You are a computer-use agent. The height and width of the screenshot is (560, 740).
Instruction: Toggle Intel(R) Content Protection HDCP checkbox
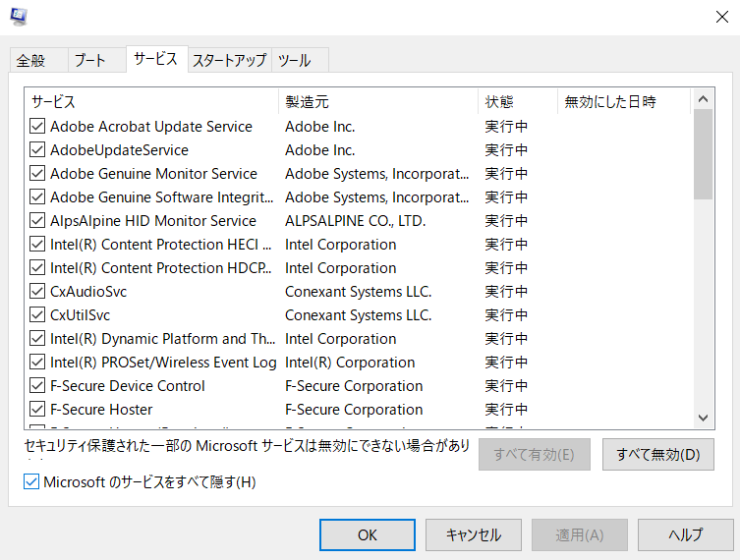37,267
